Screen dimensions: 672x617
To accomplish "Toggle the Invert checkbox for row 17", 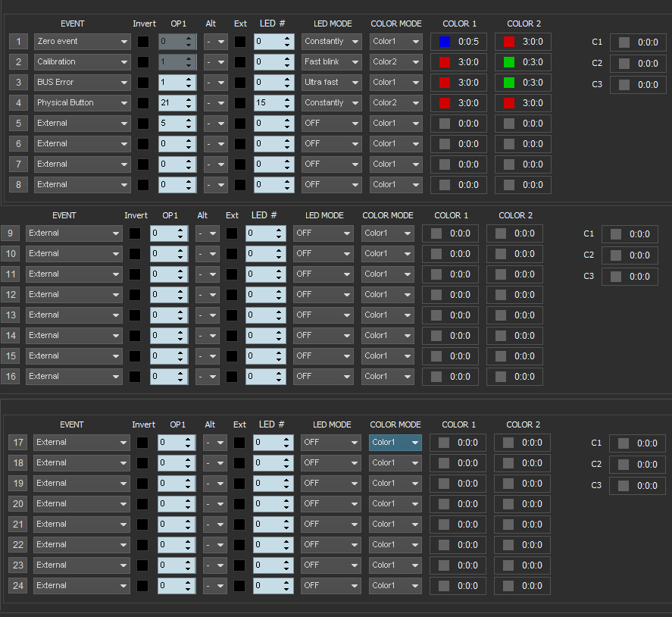I will [x=142, y=443].
